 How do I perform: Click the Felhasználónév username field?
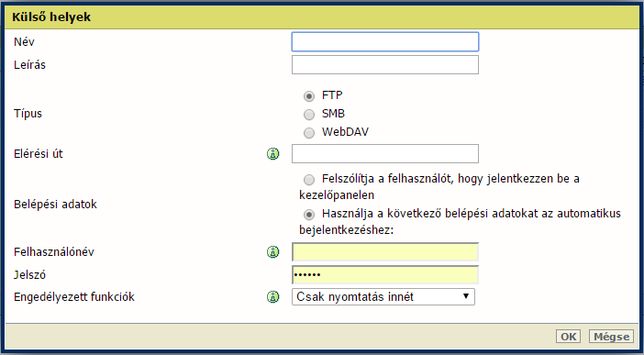pyautogui.click(x=385, y=252)
